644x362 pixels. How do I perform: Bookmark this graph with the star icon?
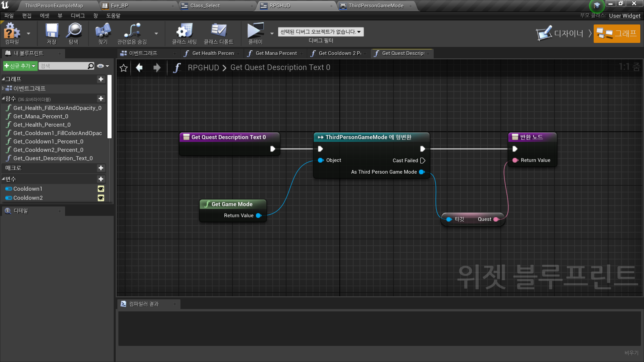pyautogui.click(x=123, y=68)
